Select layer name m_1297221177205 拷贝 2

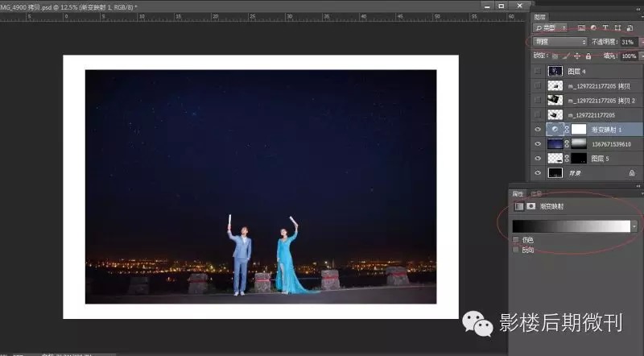[601, 101]
